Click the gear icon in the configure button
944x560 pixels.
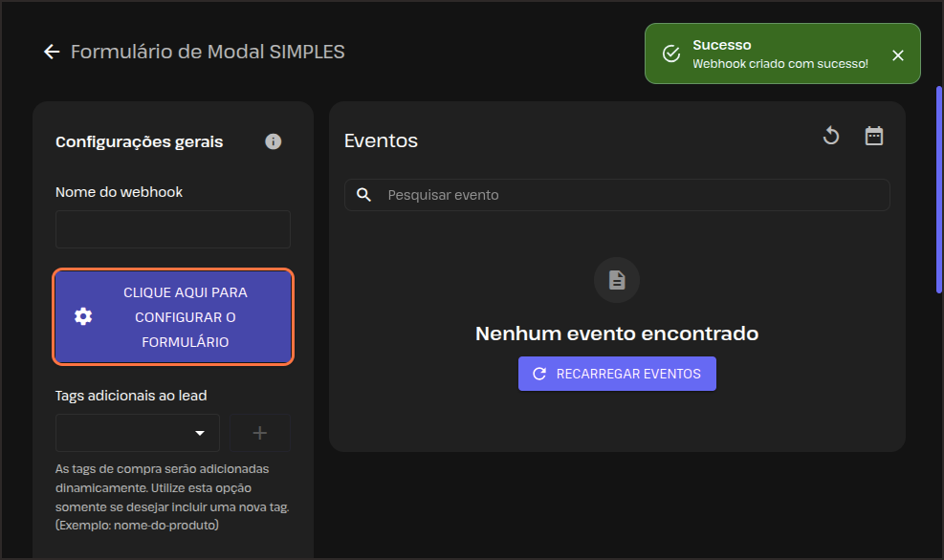83,317
